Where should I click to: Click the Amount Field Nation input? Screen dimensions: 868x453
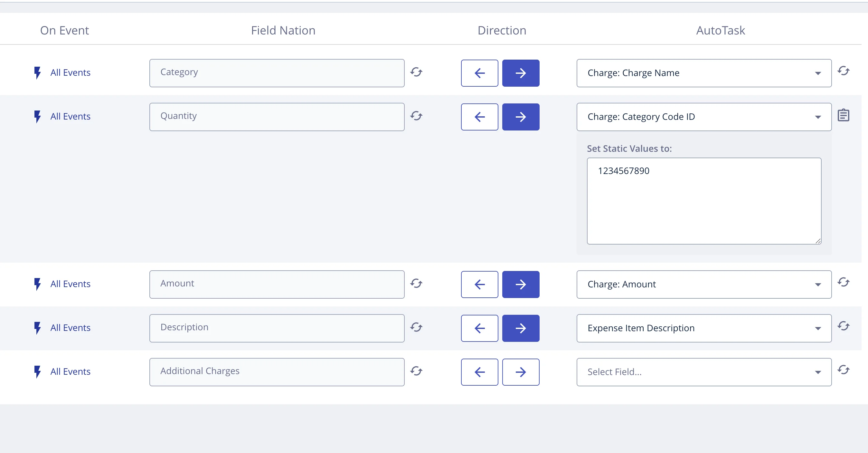click(x=277, y=285)
